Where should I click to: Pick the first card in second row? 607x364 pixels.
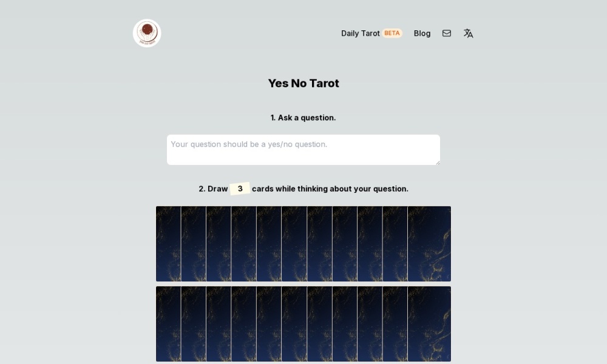168,324
